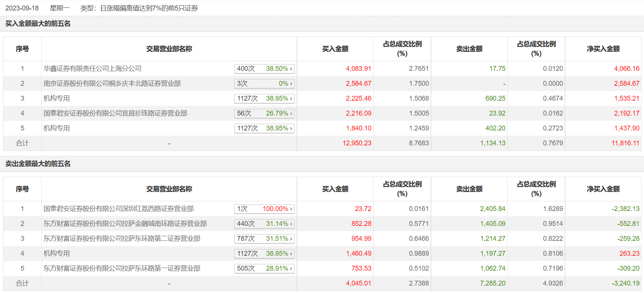644x293 pixels.
Task: Click the buy amount 852.28
Action: pyautogui.click(x=361, y=224)
